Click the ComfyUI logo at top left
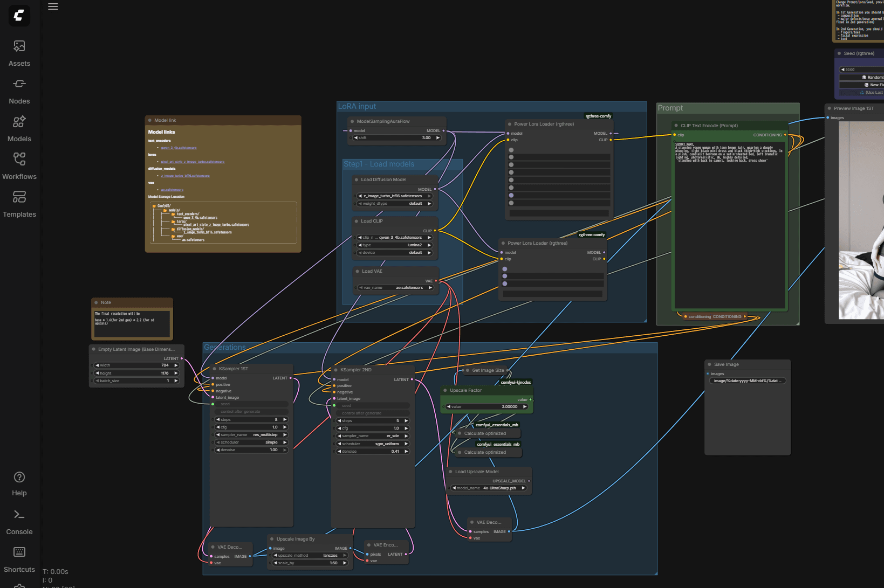 [19, 16]
